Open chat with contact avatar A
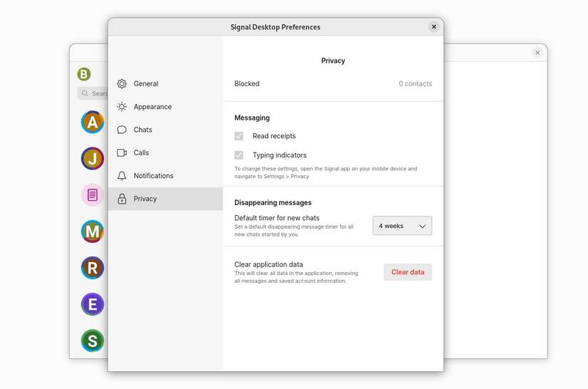 pos(92,122)
